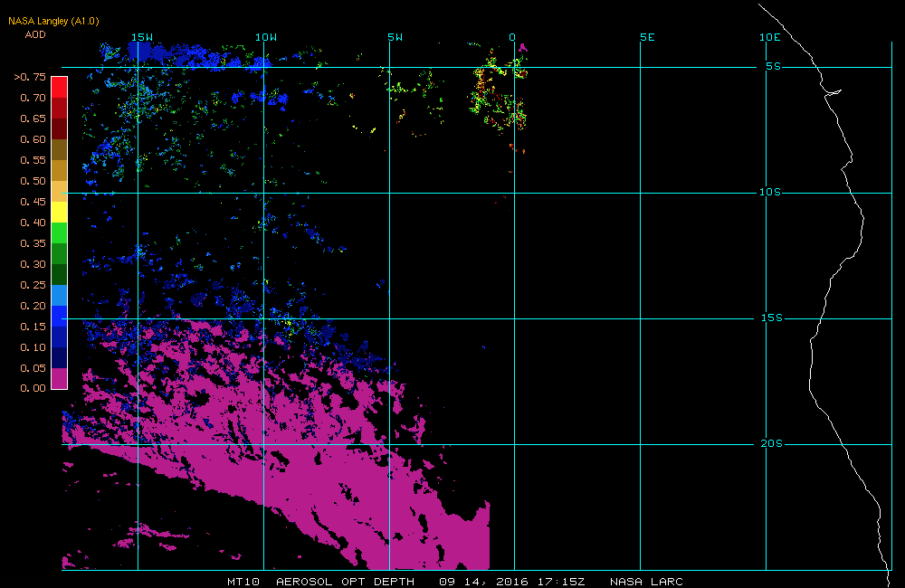Click the "5S" latitude label
The height and width of the screenshot is (588, 905).
(774, 66)
